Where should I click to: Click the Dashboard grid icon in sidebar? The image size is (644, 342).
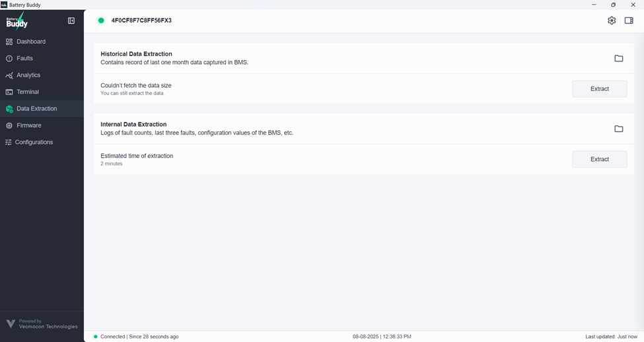point(9,42)
